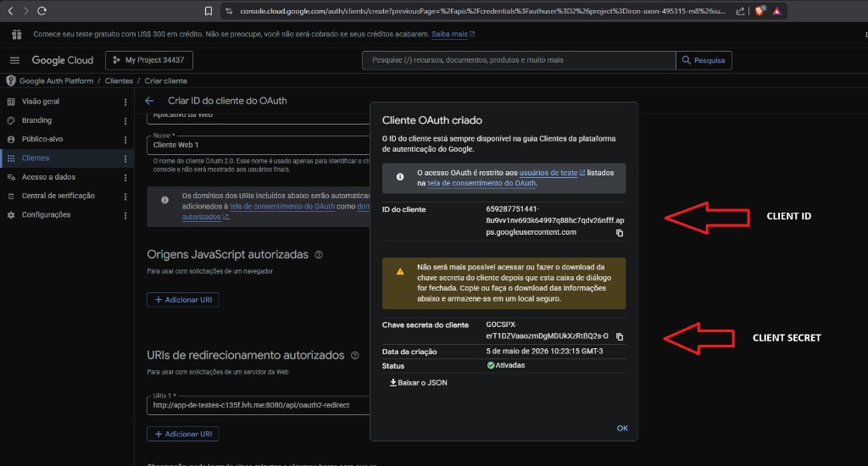The image size is (868, 466).
Task: Click back arrow beside Criar ID do cliente
Action: click(x=149, y=101)
